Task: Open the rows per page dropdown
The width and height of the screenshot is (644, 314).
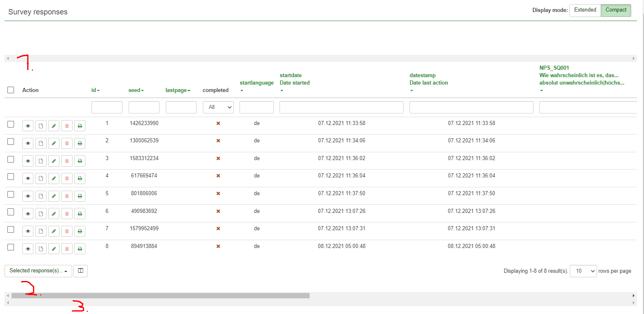Action: click(x=583, y=271)
